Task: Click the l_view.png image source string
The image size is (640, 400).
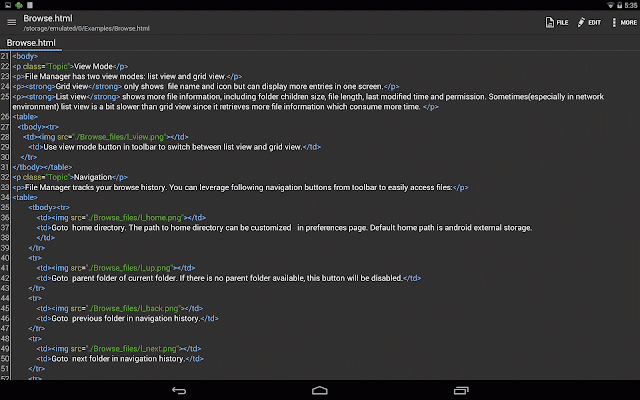Action: [120, 137]
